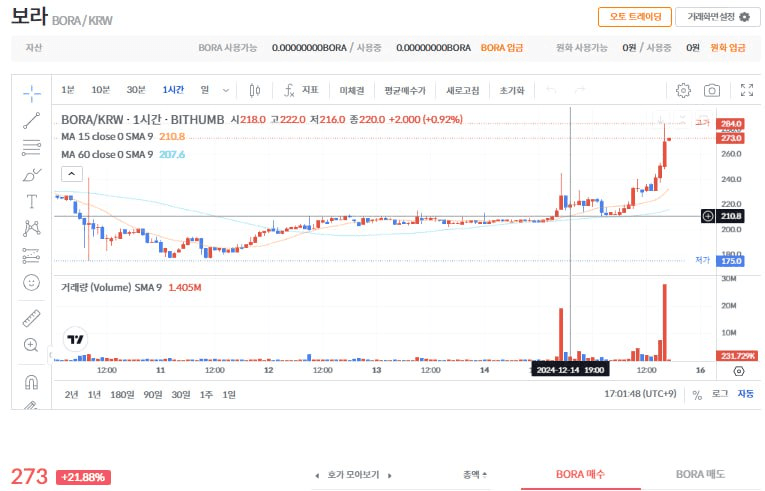Set chart range to 30일
The width and height of the screenshot is (765, 491).
(181, 394)
